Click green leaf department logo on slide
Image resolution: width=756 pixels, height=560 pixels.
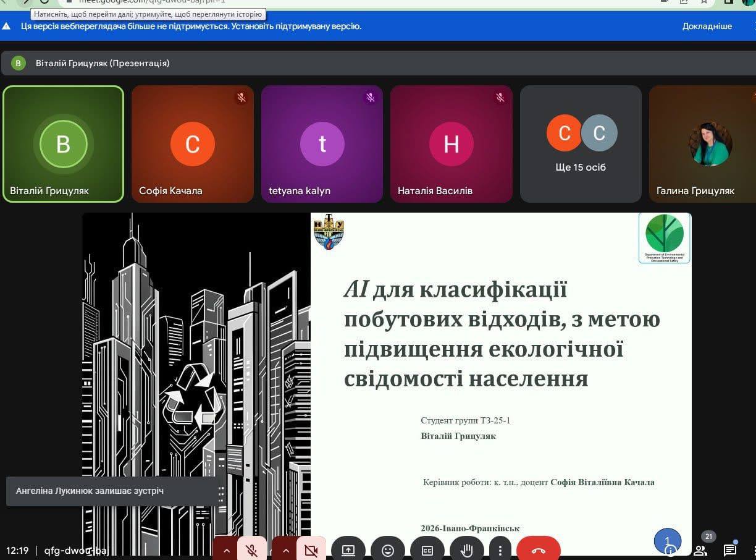(665, 238)
